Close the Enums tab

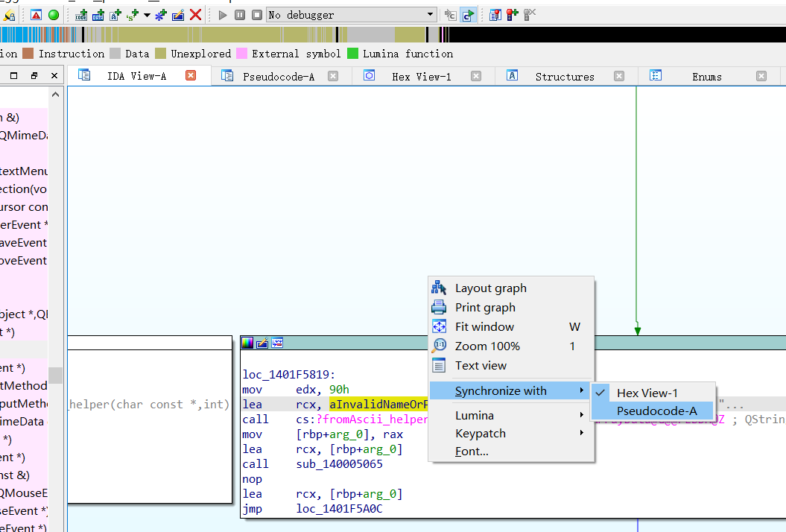[761, 76]
